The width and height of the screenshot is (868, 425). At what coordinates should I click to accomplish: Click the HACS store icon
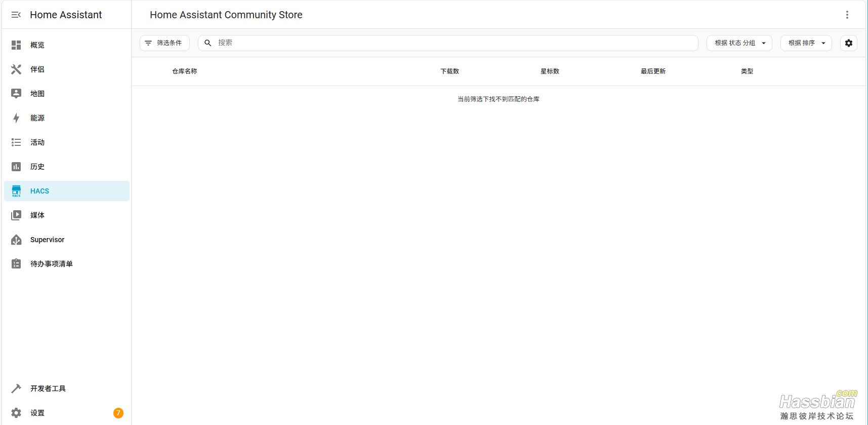16,191
